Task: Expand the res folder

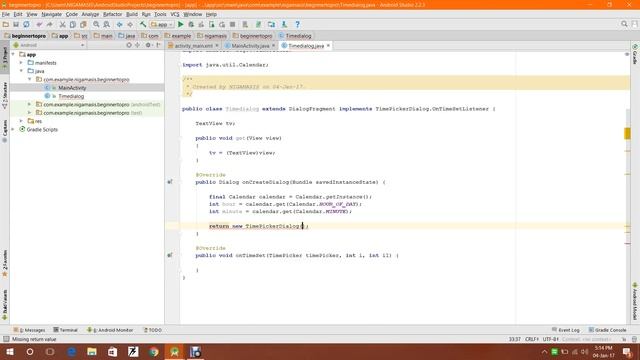Action: (22, 121)
